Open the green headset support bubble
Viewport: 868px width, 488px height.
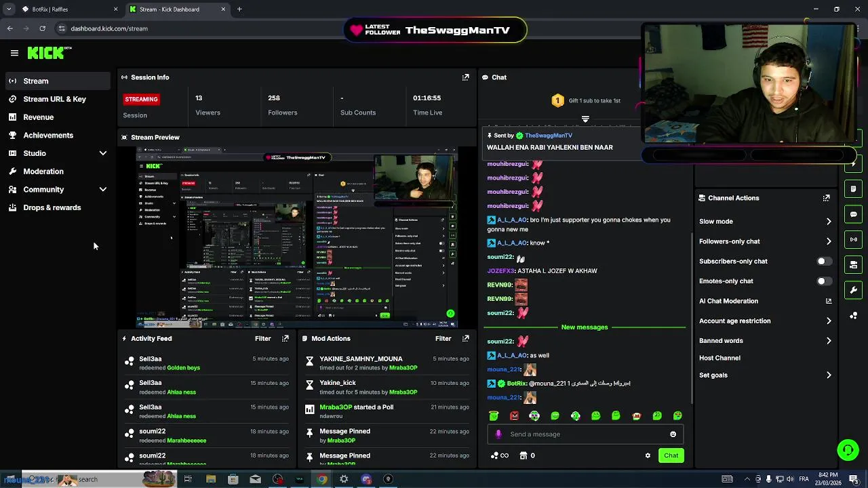(x=847, y=449)
